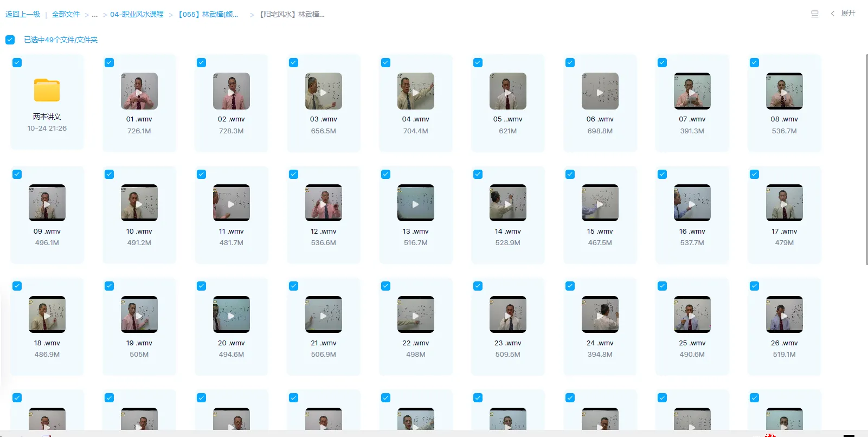Uncheck the 13 .wmv checkbox
868x437 pixels.
pyautogui.click(x=385, y=174)
